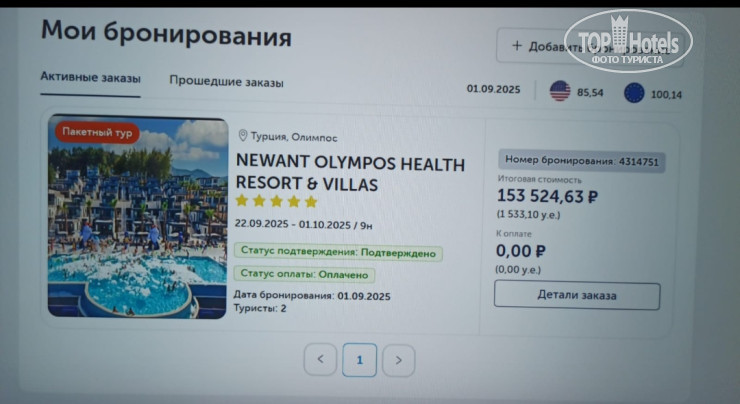Go to previous page with left arrow
740x404 pixels.
coord(320,360)
